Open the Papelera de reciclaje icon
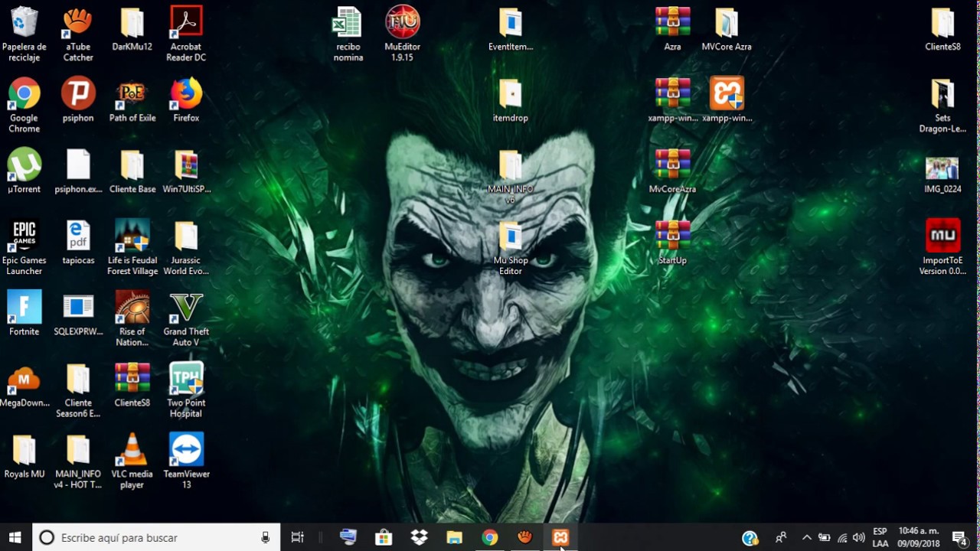 24,34
